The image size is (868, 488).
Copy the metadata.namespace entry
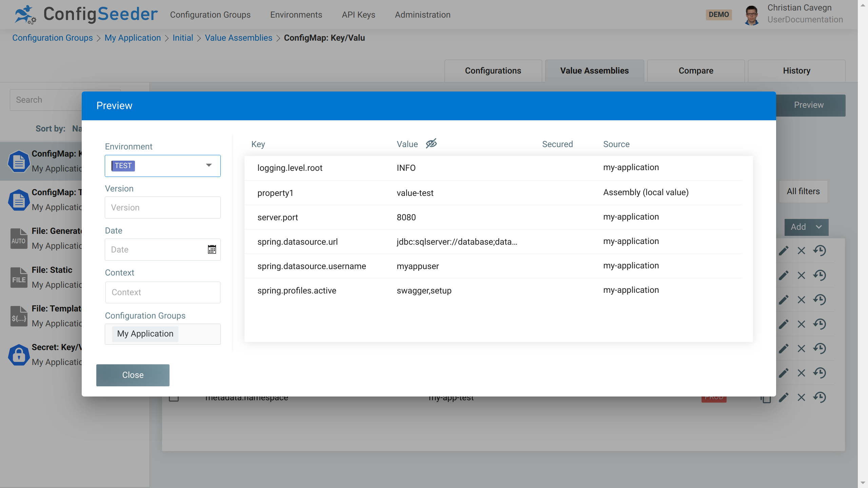point(766,398)
